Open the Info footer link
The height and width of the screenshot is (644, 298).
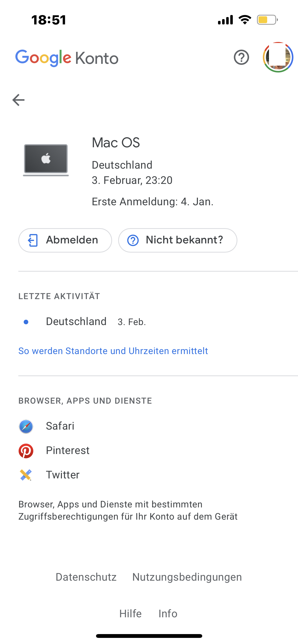[168, 614]
